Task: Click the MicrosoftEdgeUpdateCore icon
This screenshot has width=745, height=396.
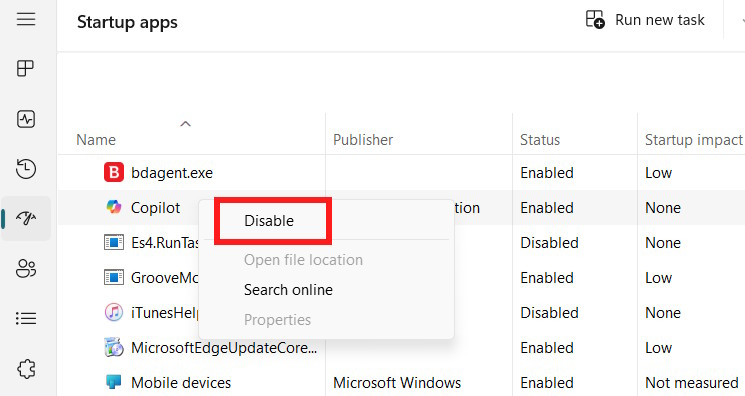Action: coord(114,348)
